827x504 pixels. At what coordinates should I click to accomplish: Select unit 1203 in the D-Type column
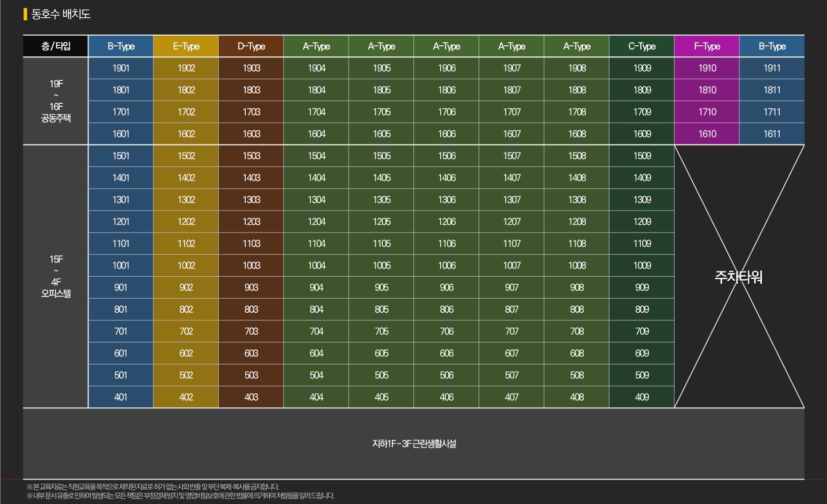tap(251, 222)
